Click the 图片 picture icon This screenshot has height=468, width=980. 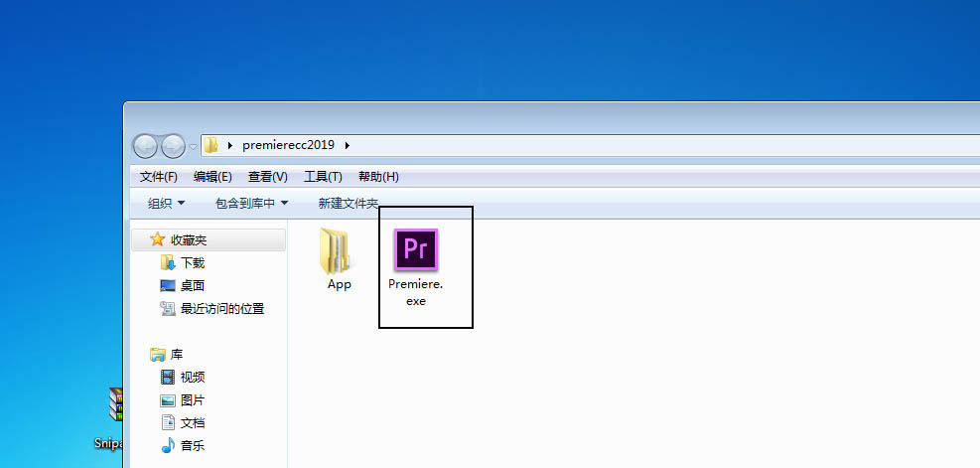168,400
